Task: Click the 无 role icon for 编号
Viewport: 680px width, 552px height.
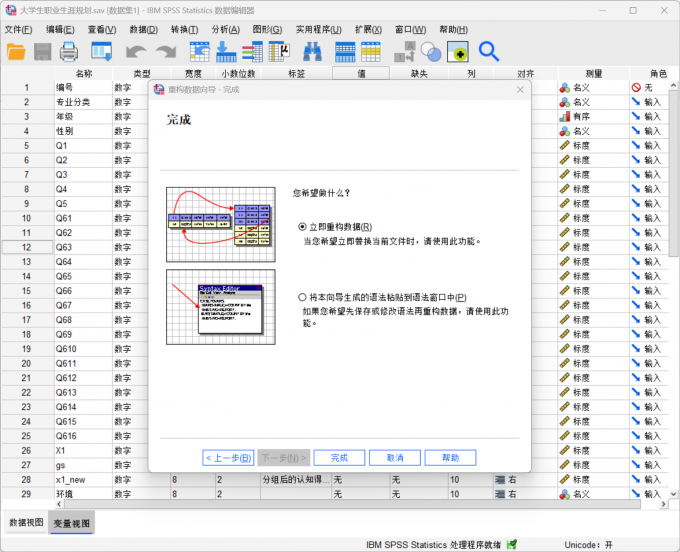Action: 636,88
